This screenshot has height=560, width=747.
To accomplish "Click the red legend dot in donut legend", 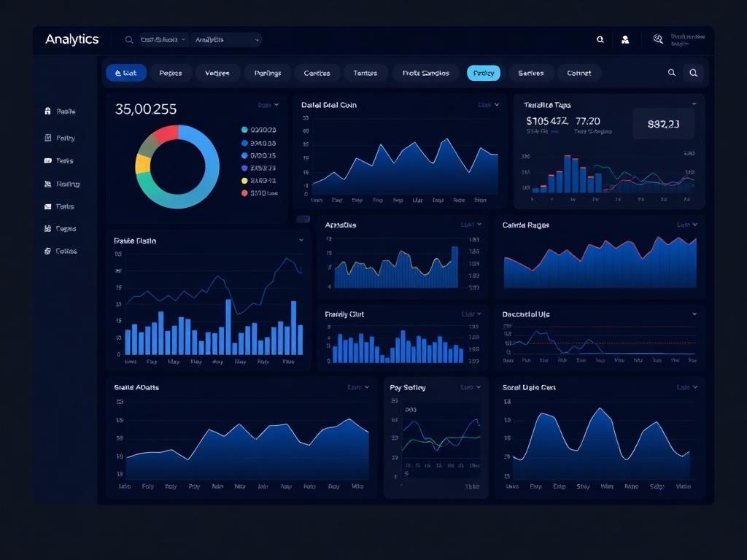I will (244, 192).
